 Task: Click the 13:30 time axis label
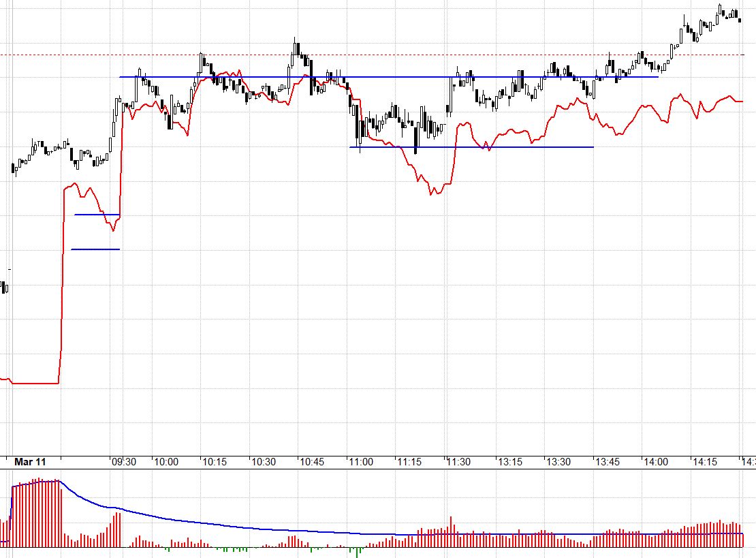pos(558,462)
